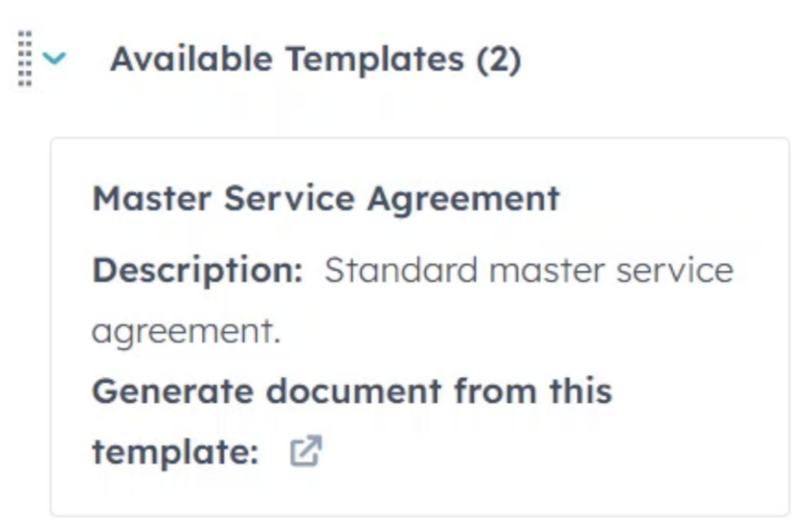Click the teal downward chevron icon
806x532 pixels.
54,58
